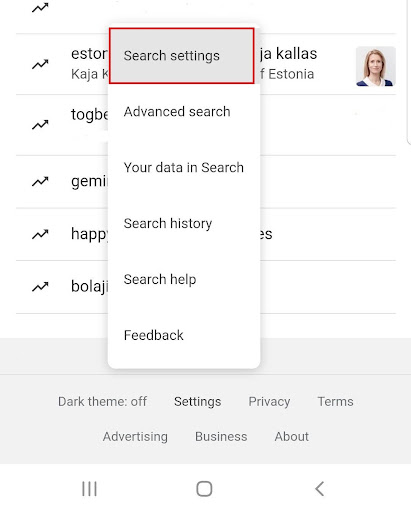The height and width of the screenshot is (512, 411).
Task: Open Search help from menu
Action: [x=184, y=279]
